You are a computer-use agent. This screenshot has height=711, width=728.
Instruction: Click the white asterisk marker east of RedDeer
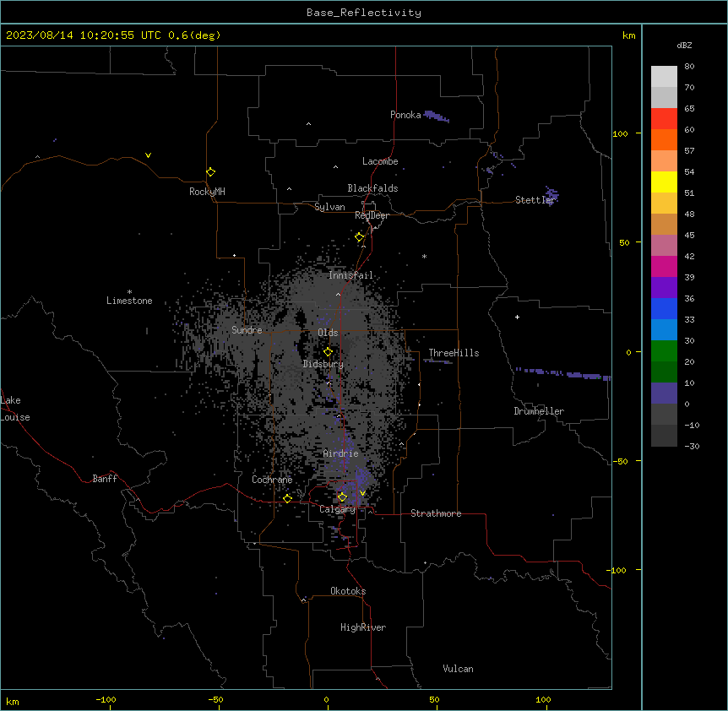[x=424, y=256]
